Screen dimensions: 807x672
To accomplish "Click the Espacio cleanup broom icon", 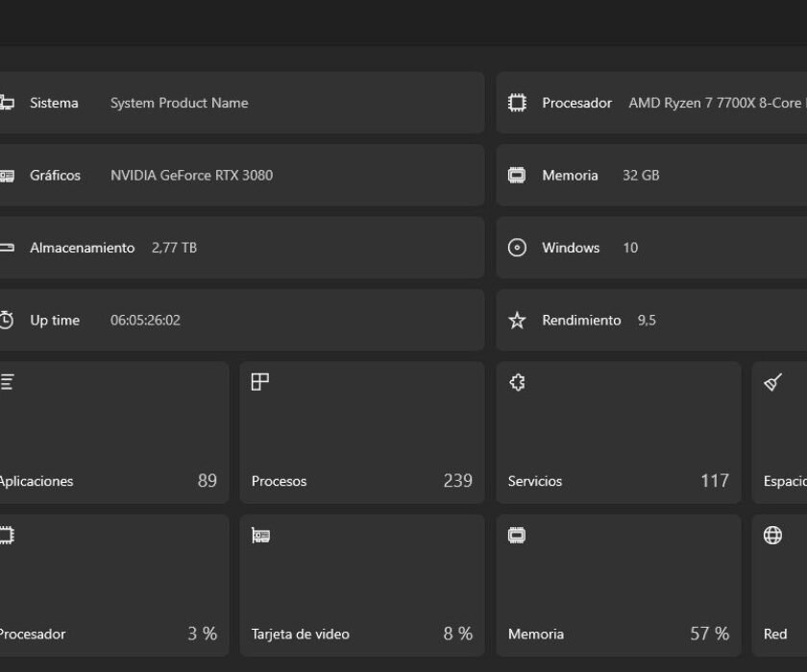I will (772, 382).
